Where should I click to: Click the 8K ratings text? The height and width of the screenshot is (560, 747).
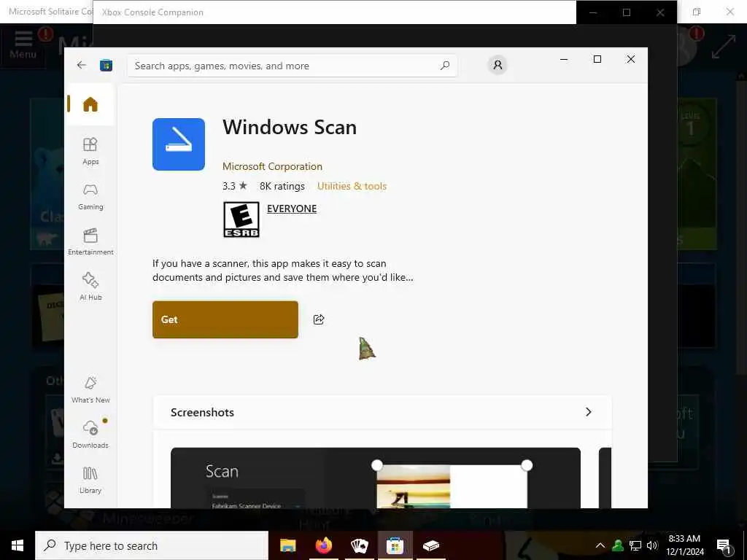tap(282, 186)
